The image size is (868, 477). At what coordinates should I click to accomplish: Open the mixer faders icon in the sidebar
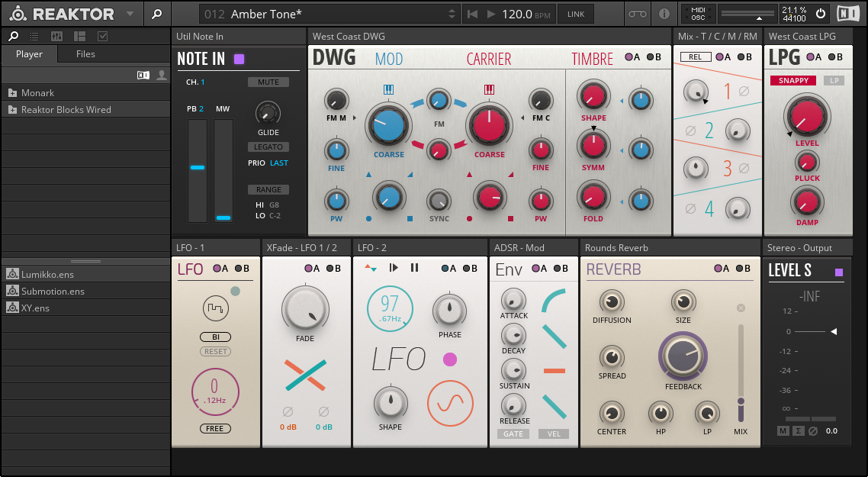tap(56, 36)
